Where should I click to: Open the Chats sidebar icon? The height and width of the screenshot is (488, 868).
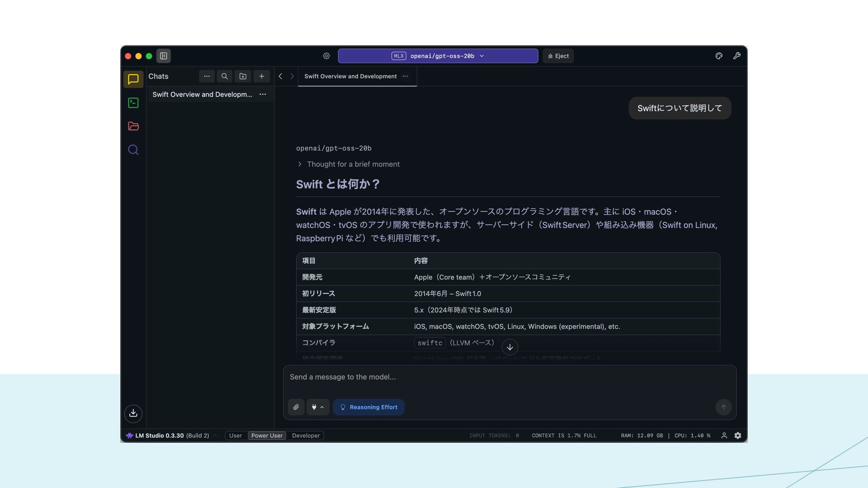coord(133,79)
